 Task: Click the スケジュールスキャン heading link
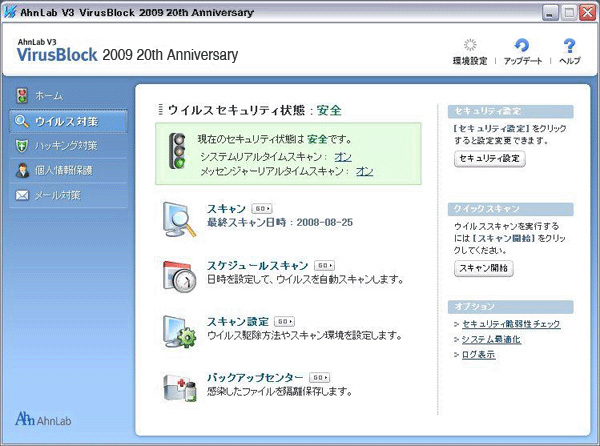(x=258, y=265)
